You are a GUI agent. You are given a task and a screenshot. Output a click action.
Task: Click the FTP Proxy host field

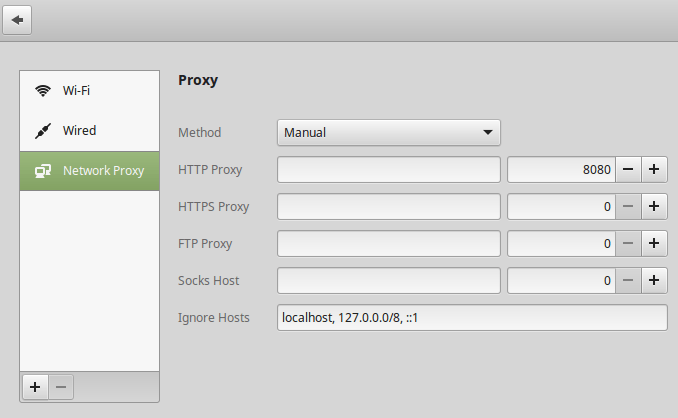(x=389, y=243)
